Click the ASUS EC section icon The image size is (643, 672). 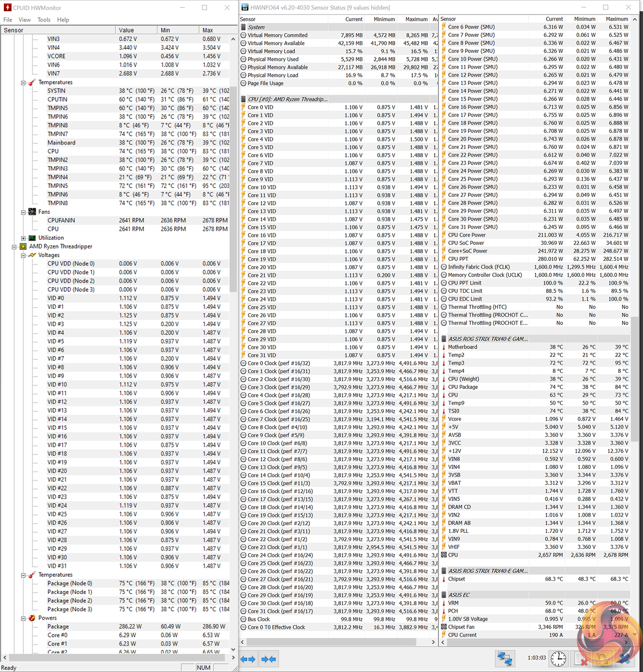(444, 595)
